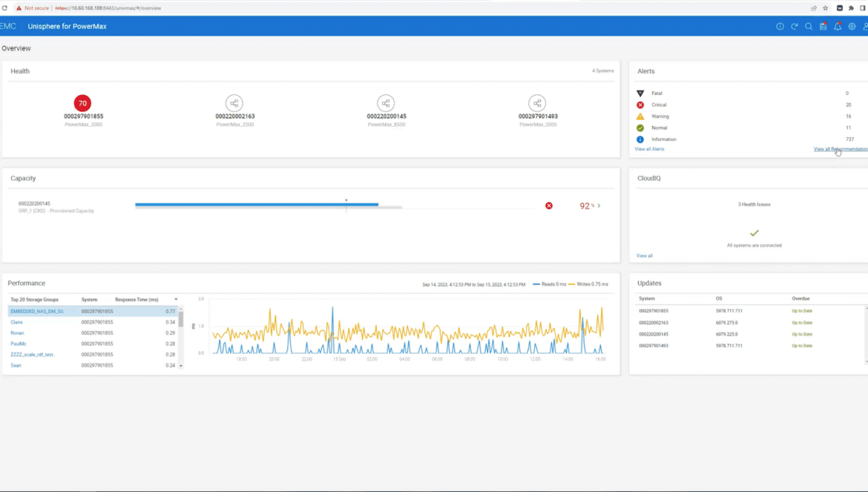Click the red error icon in Capacity row

(548, 206)
